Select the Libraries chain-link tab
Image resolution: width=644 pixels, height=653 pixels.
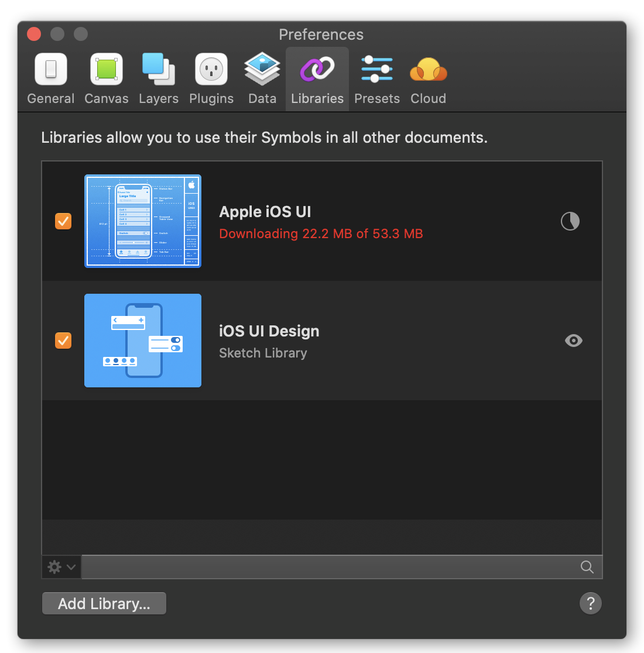pos(317,79)
